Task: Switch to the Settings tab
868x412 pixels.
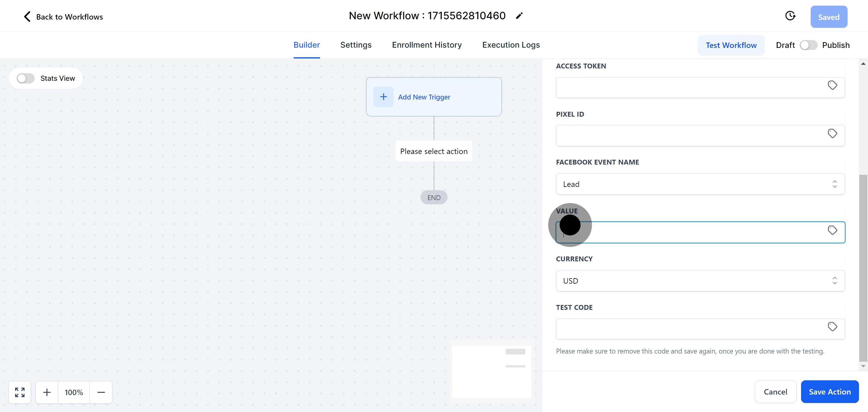Action: (x=356, y=45)
